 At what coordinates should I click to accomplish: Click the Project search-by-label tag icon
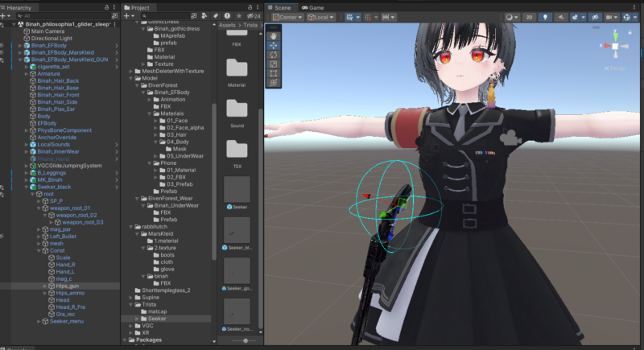click(x=216, y=16)
